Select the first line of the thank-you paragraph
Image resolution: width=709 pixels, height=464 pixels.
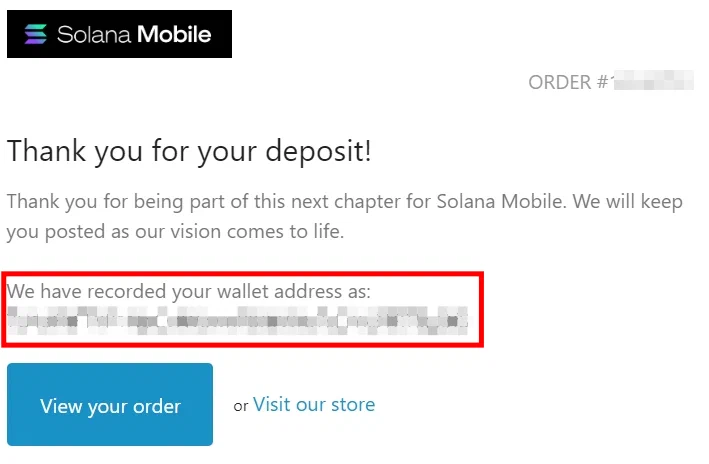[x=344, y=201]
